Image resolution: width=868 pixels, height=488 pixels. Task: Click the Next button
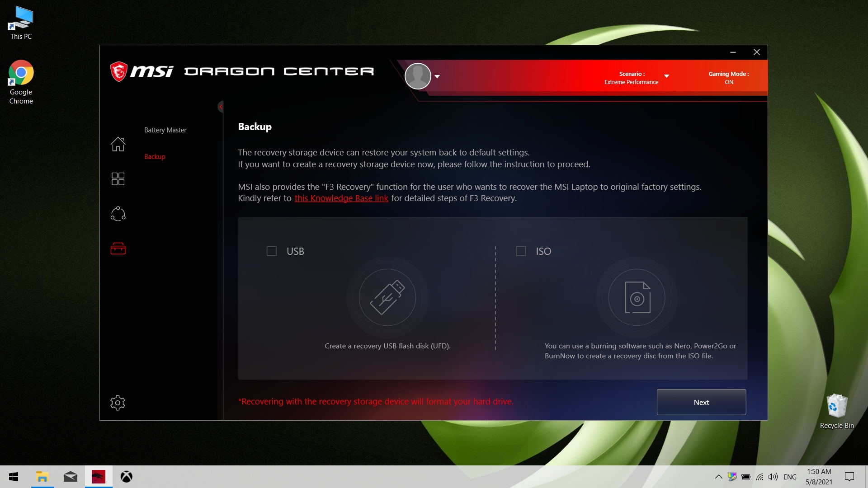click(x=701, y=402)
